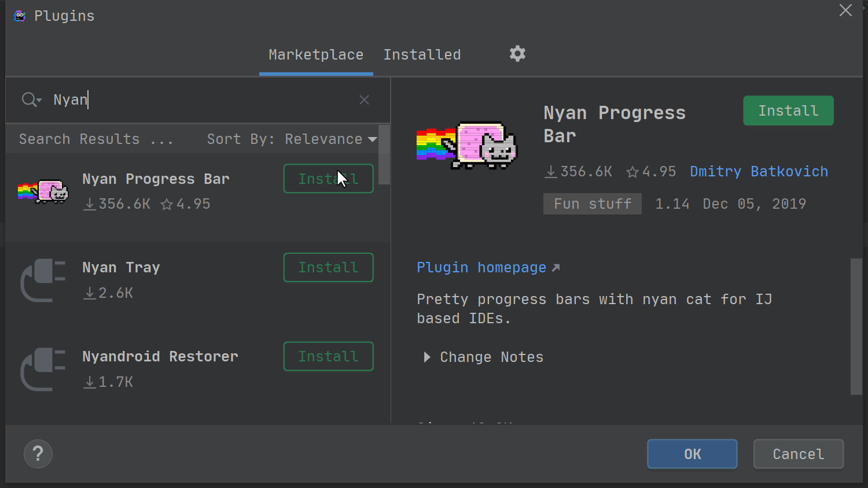Select the Nyan Tray list entry name
This screenshot has width=868, height=488.
coord(121,268)
